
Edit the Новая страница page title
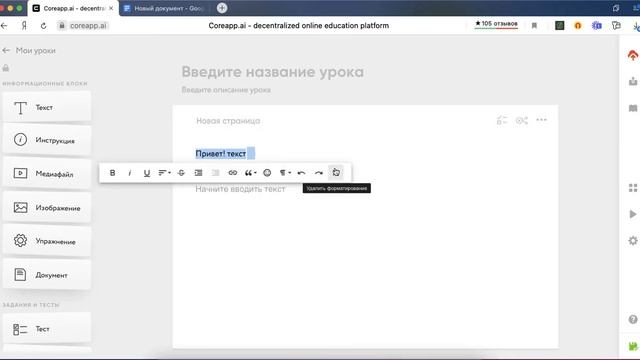[x=228, y=121]
